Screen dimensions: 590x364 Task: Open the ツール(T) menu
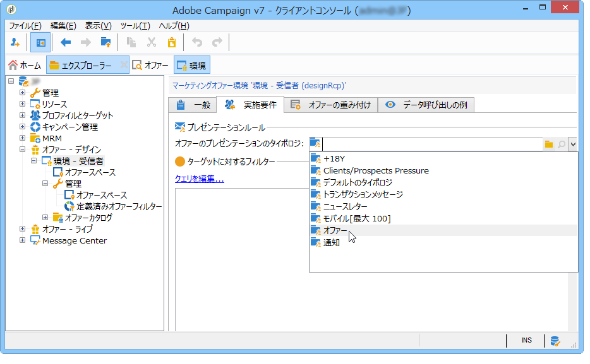point(135,25)
